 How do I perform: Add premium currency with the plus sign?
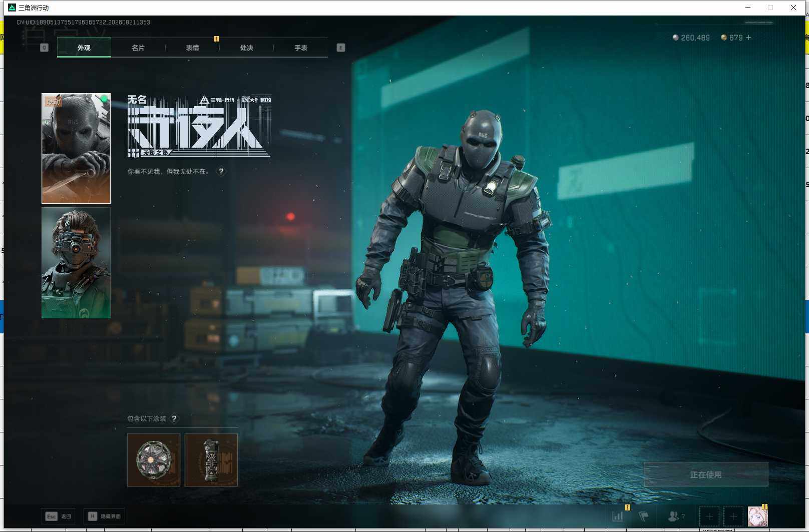coord(748,38)
